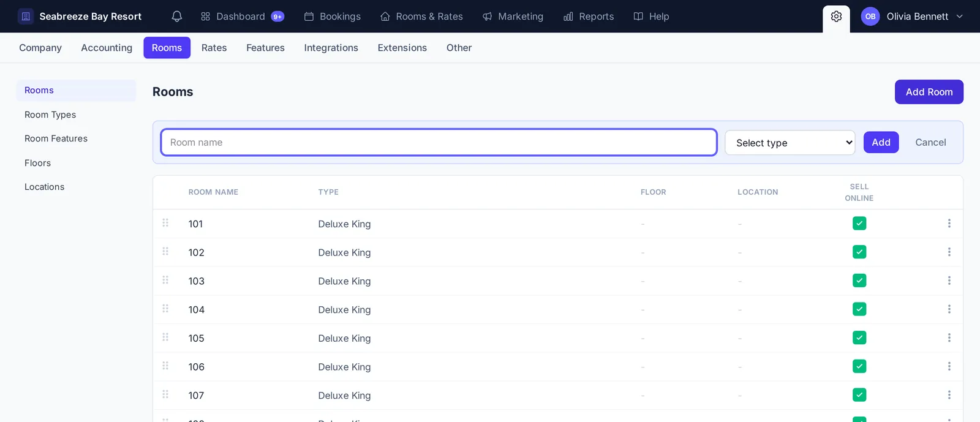Image resolution: width=980 pixels, height=422 pixels.
Task: Uncheck Sell Online for room 104
Action: point(859,309)
